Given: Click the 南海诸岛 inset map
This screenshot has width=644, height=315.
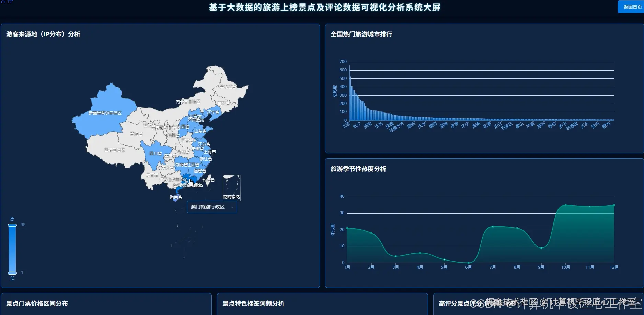Looking at the screenshot, I should click(232, 188).
